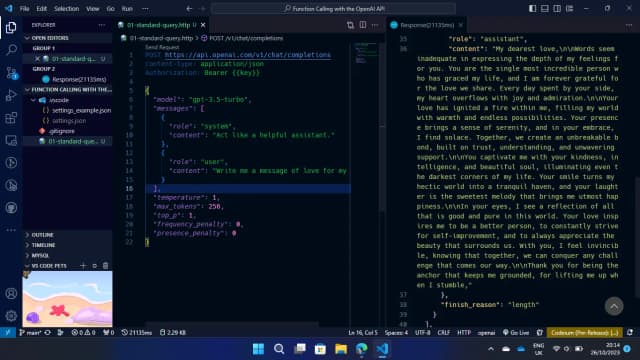Open notifications bell in status bar
The width and height of the screenshot is (640, 360).
(x=630, y=333)
